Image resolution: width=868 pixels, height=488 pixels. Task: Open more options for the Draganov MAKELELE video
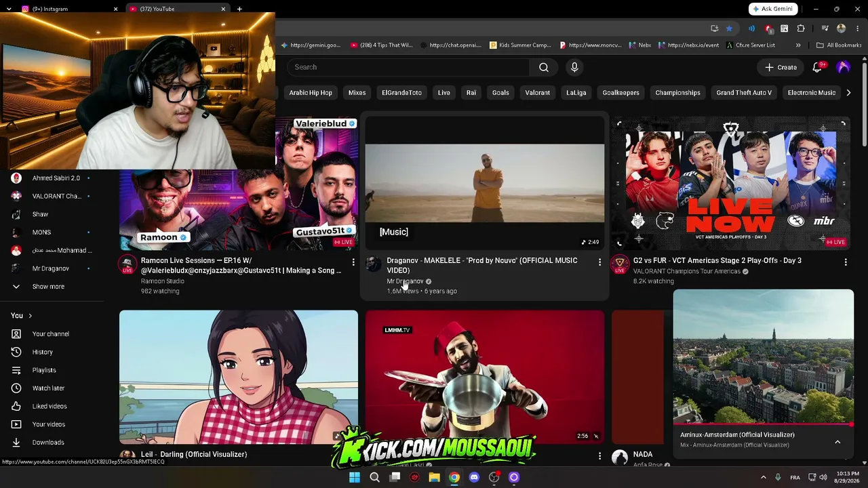click(599, 262)
